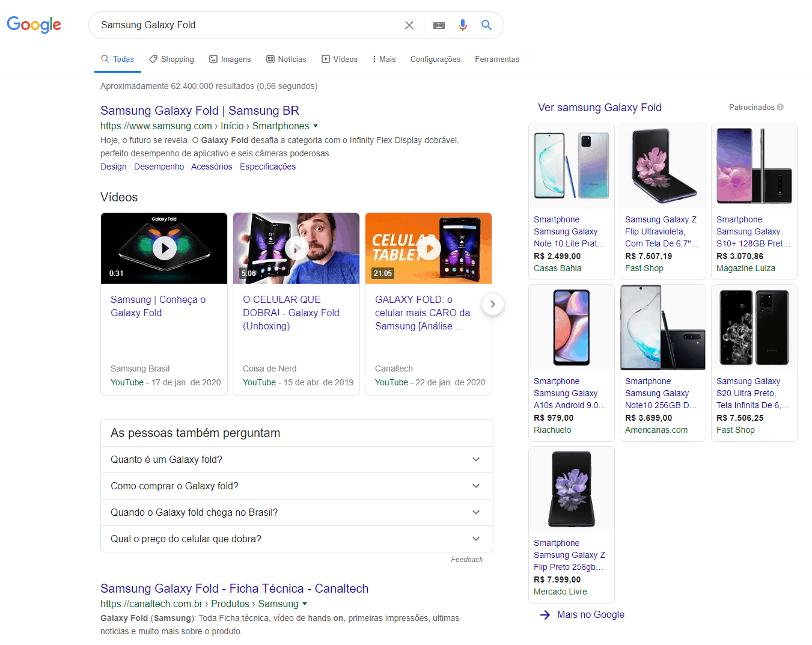Screen dimensions: 812x645
Task: Click the Galaxy Note10 256GB product image
Action: point(663,328)
